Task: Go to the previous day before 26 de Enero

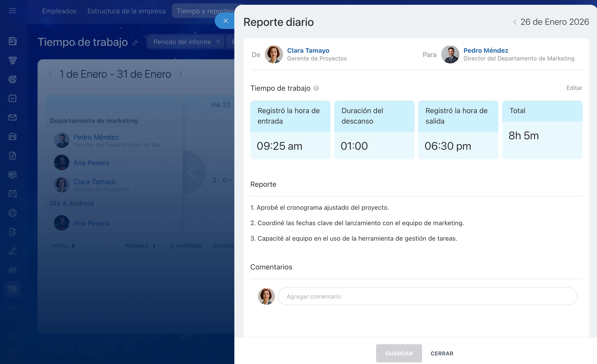Action: [515, 22]
